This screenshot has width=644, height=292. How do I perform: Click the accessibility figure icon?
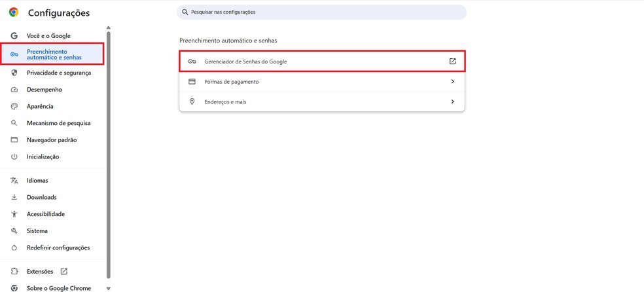point(14,214)
